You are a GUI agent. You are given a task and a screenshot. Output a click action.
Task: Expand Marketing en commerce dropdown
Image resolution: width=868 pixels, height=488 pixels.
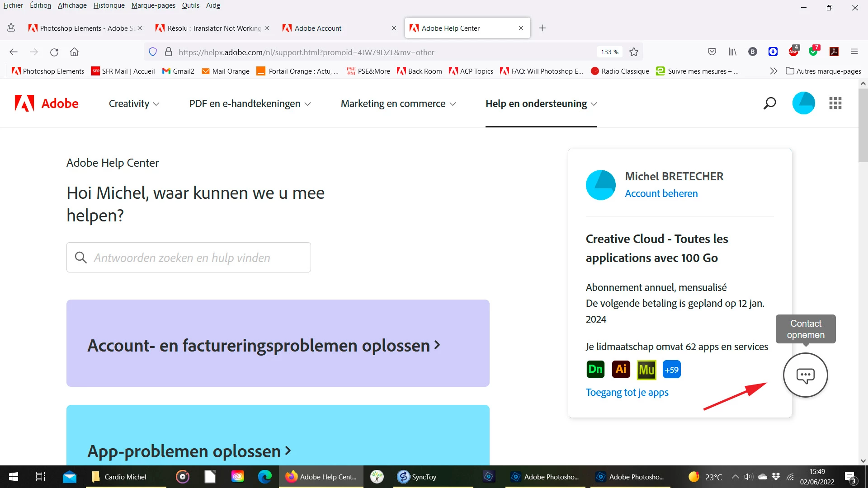click(398, 103)
